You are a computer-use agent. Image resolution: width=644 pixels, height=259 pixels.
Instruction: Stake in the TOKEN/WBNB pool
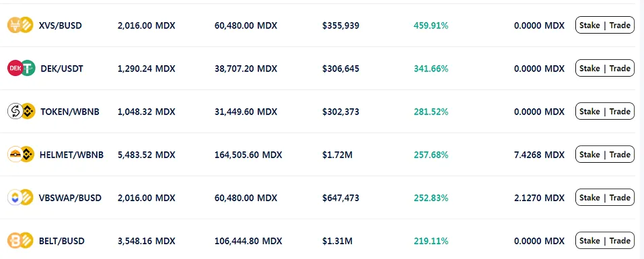coord(589,111)
